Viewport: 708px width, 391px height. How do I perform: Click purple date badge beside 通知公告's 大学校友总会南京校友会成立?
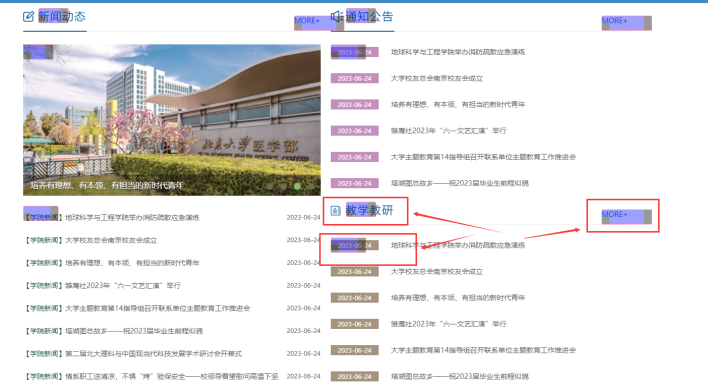click(x=354, y=79)
